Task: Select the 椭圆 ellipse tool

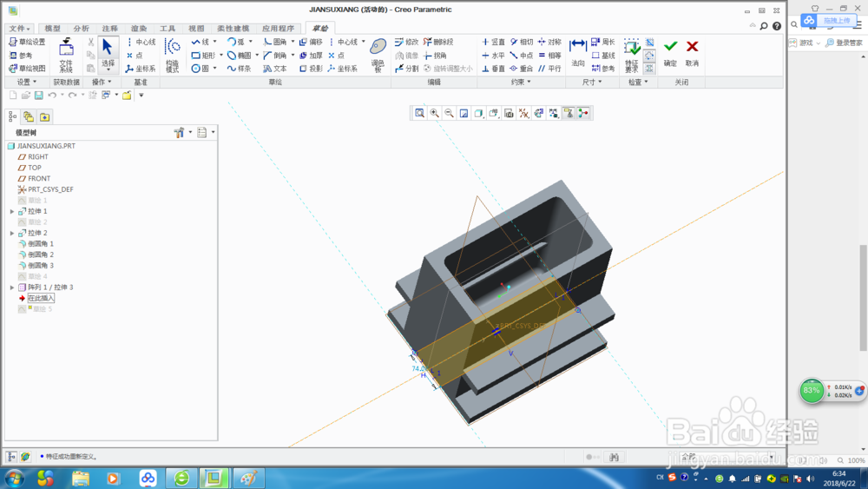Action: click(240, 56)
